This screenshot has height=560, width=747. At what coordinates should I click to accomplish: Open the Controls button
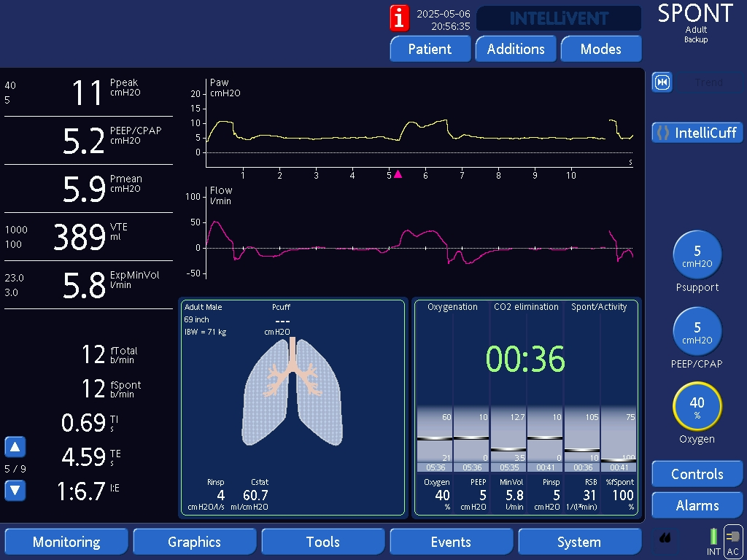pyautogui.click(x=697, y=474)
